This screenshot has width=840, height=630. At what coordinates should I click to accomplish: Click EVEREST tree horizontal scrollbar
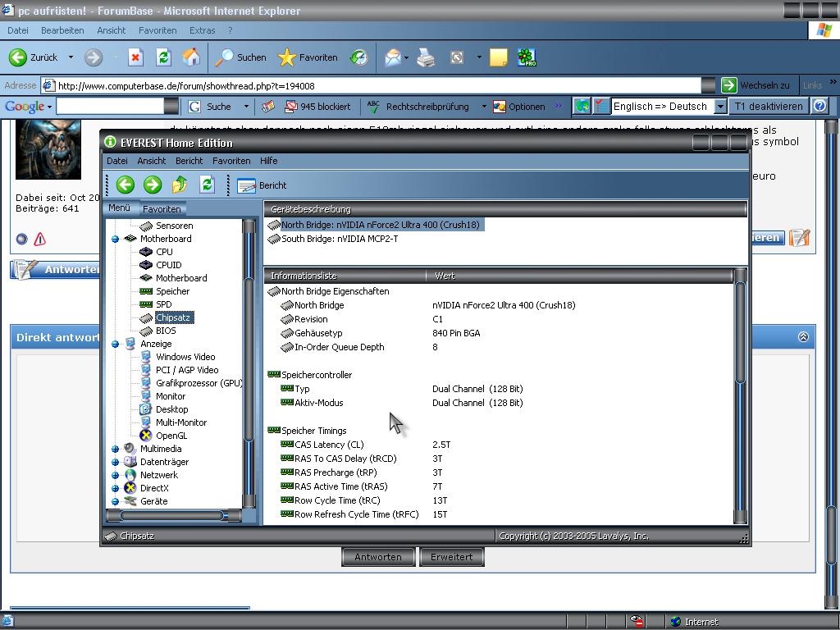pos(174,515)
